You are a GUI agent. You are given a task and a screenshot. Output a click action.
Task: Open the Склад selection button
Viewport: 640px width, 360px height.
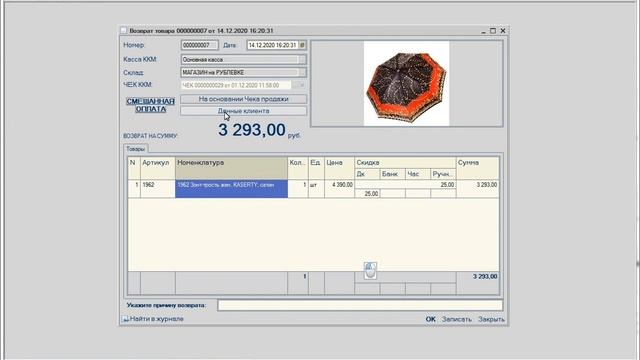point(302,73)
